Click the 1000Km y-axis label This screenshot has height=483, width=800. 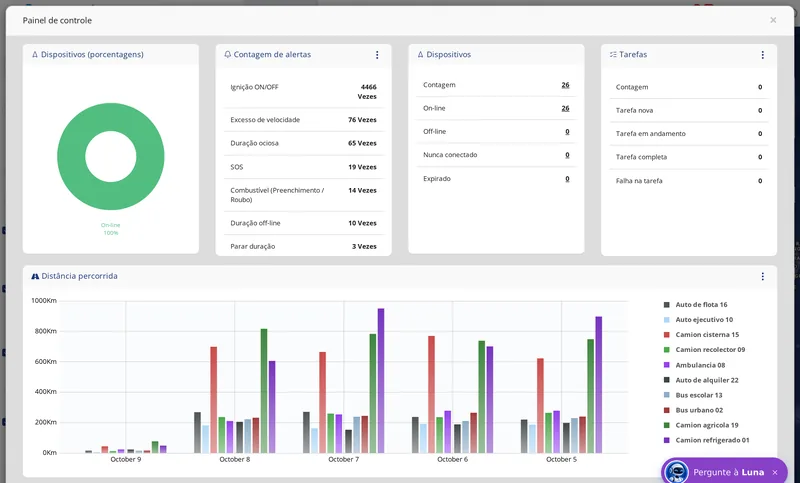coord(44,301)
